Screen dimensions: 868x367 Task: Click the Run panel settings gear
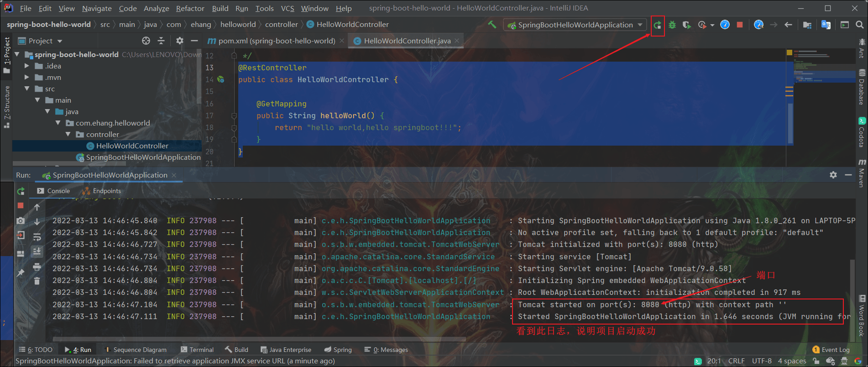[833, 175]
